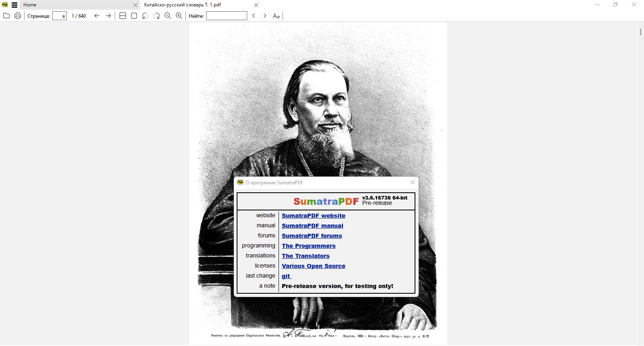The width and height of the screenshot is (644, 346).
Task: Open The Translators link
Action: 305,256
